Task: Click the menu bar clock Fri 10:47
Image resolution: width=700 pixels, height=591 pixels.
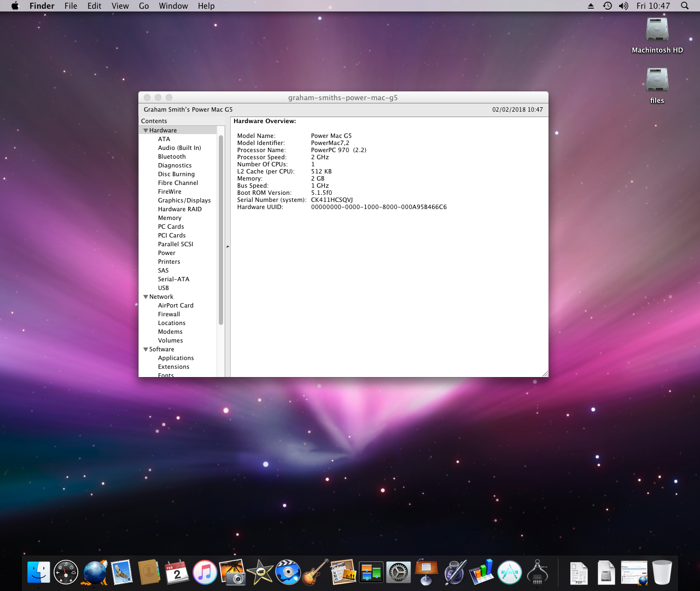Action: [x=653, y=6]
